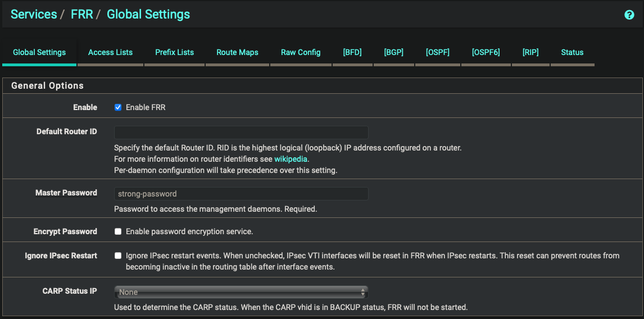Enable password encryption service checkbox
Image resolution: width=644 pixels, height=319 pixels.
(x=118, y=231)
